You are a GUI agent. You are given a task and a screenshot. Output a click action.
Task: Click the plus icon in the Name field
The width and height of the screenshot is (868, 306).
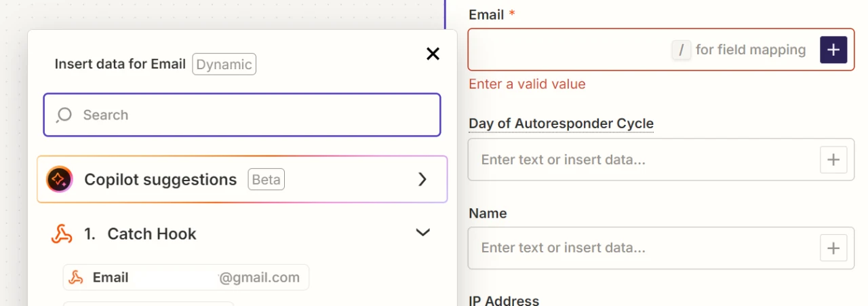tap(833, 248)
